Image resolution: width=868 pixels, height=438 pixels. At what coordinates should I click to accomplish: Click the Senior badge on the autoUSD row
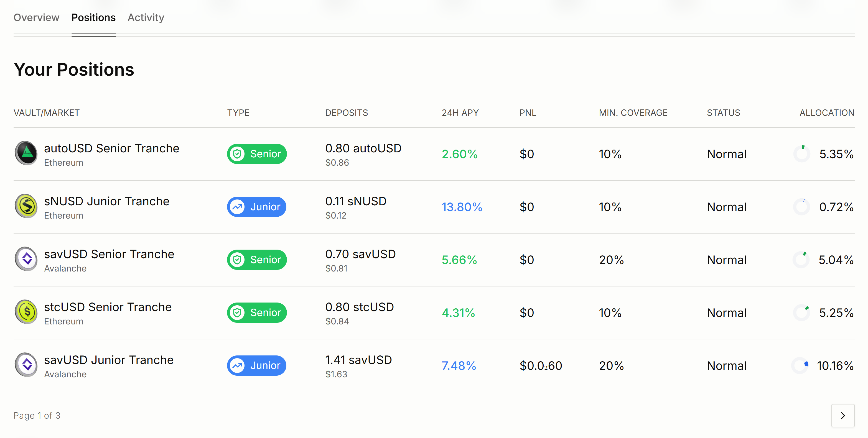point(257,154)
